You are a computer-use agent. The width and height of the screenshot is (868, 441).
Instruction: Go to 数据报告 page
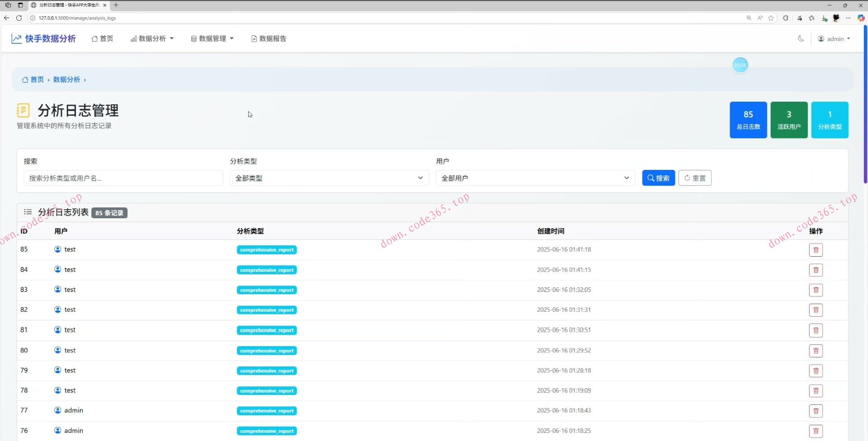[x=269, y=39]
